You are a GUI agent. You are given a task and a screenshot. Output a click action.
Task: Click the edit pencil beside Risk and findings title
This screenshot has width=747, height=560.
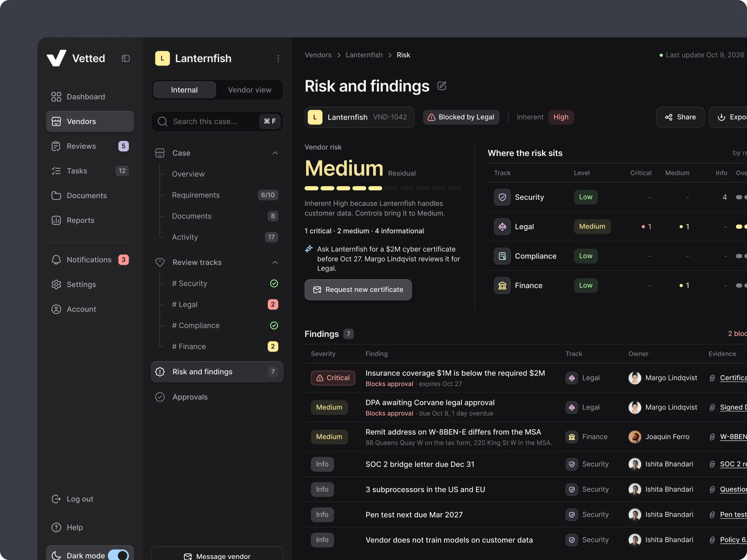click(x=442, y=86)
